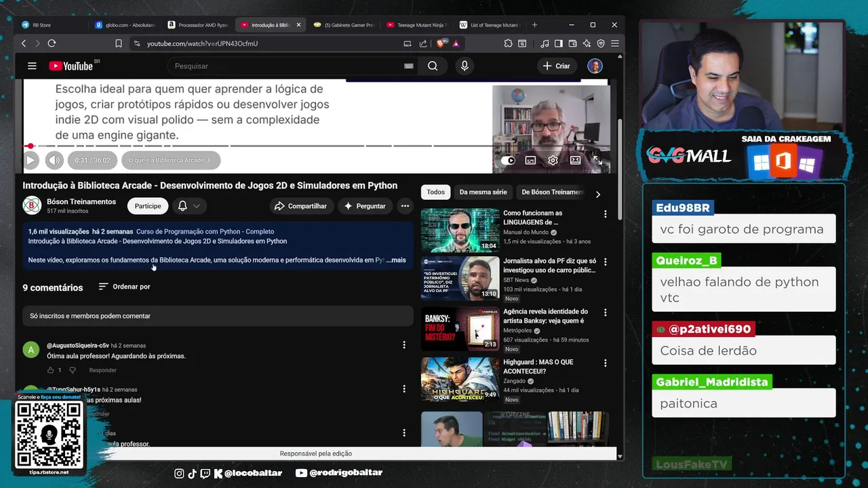Show more filter chips with arrow
The width and height of the screenshot is (868, 488).
tap(597, 194)
